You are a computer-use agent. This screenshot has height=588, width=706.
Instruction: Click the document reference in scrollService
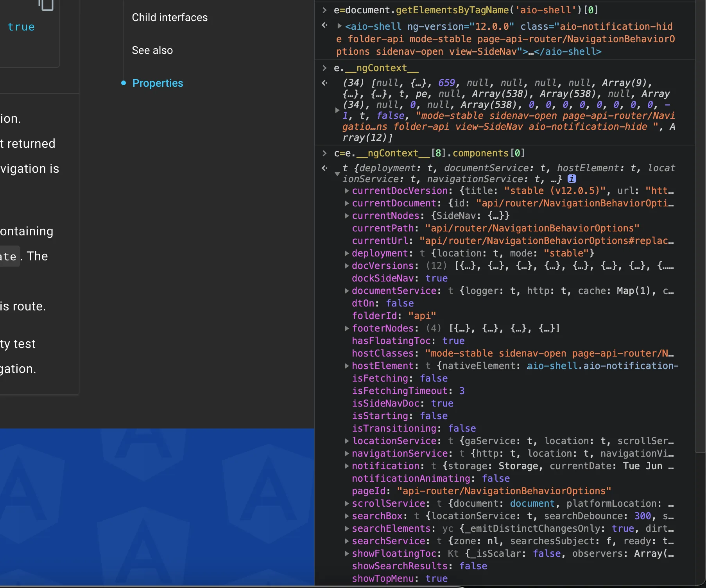(x=532, y=504)
